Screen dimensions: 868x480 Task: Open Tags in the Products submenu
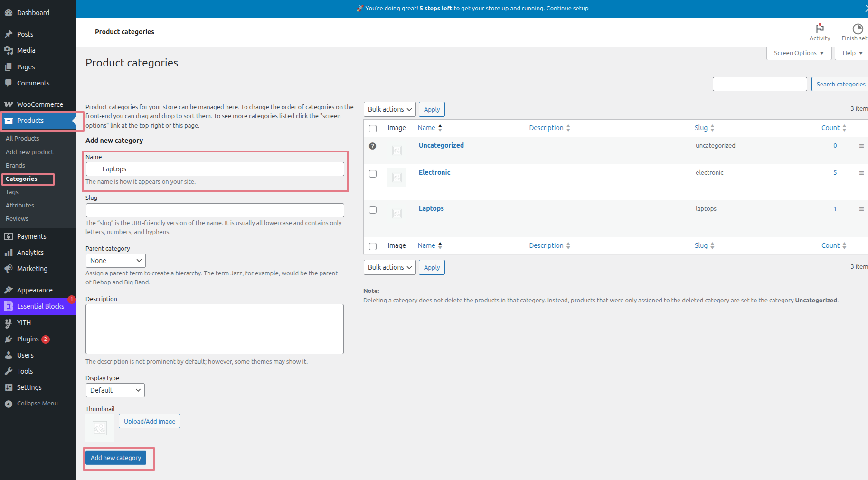point(12,192)
